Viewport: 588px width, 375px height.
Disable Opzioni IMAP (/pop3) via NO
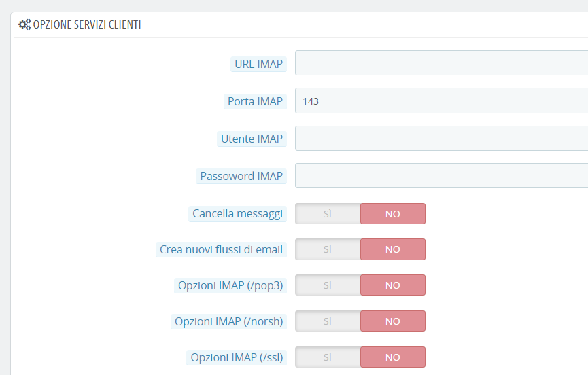[x=392, y=285]
